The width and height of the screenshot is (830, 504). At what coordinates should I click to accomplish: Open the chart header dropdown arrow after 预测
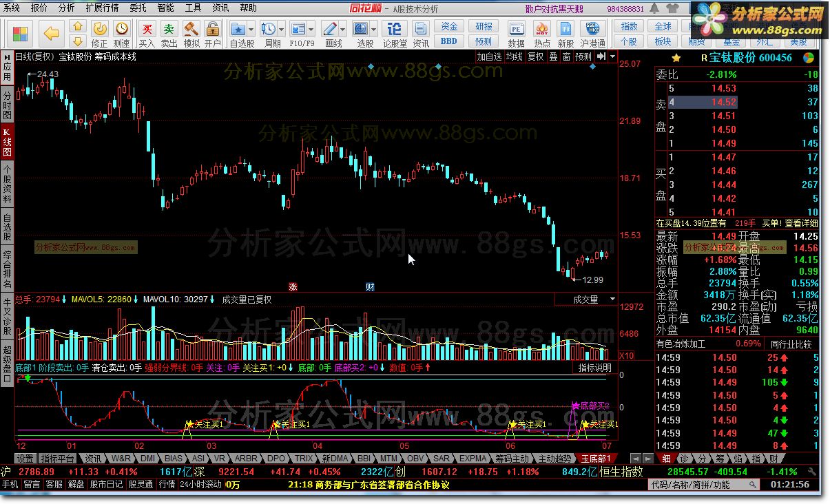click(612, 57)
